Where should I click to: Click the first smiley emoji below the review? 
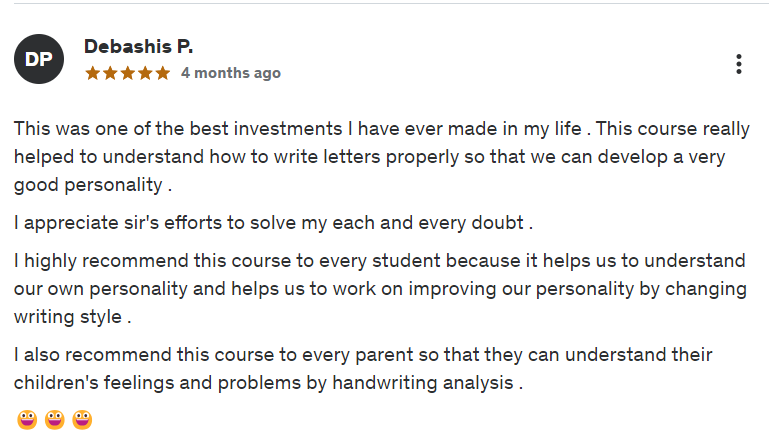(x=27, y=419)
